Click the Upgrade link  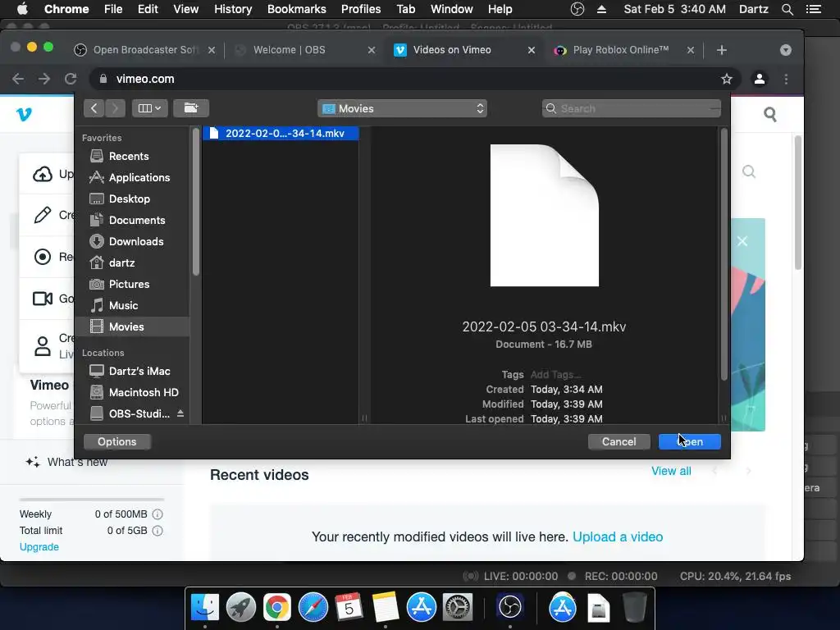(39, 547)
